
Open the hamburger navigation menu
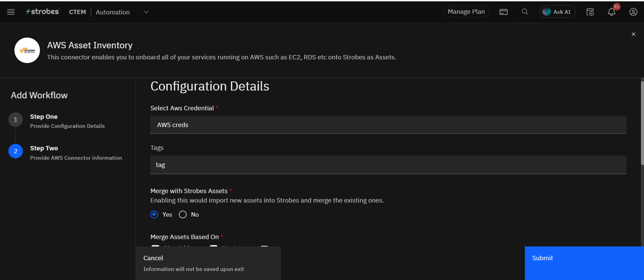tap(11, 12)
